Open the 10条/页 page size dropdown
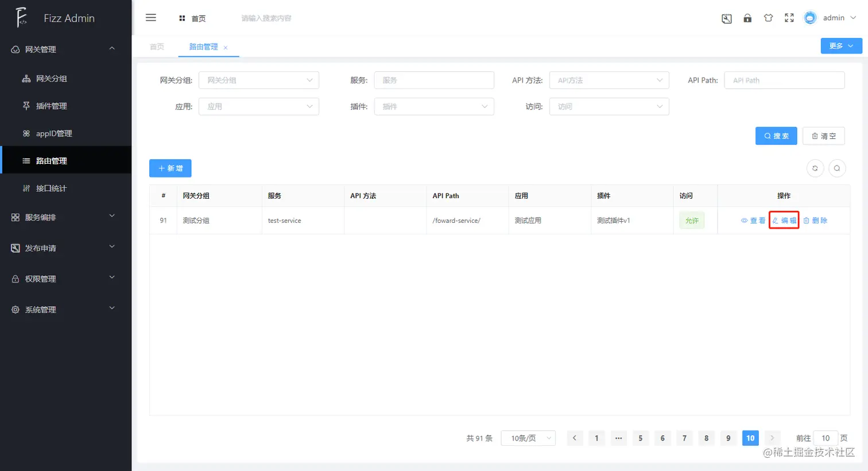Viewport: 868px width, 471px height. pyautogui.click(x=528, y=438)
